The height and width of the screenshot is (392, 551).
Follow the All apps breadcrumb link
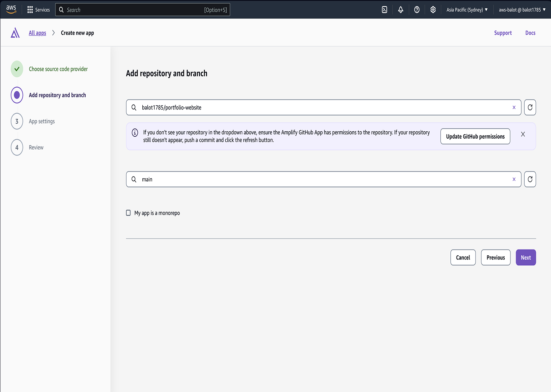click(x=37, y=33)
